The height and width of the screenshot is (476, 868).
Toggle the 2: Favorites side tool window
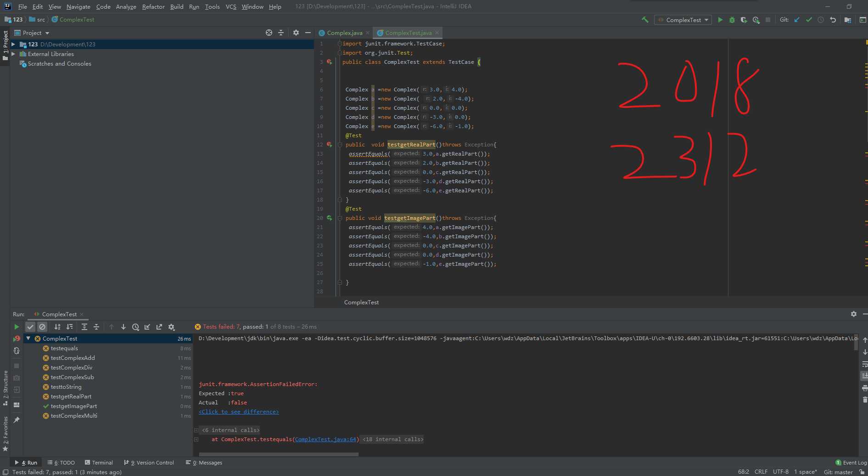[x=5, y=434]
